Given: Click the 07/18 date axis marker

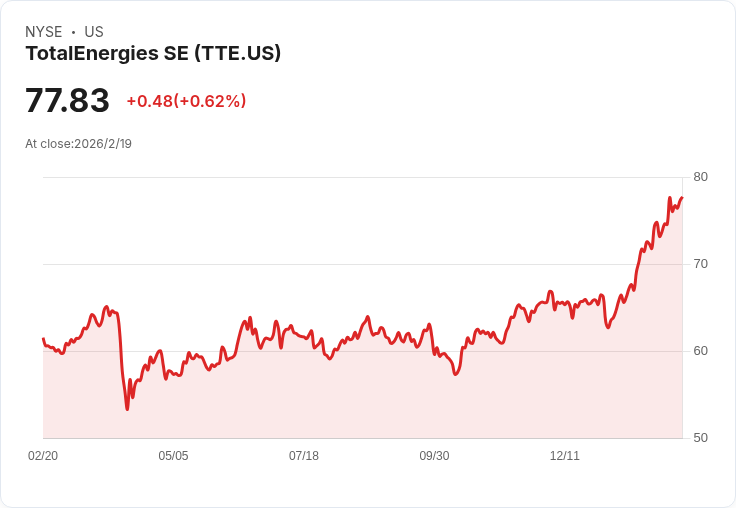Looking at the screenshot, I should point(304,456).
